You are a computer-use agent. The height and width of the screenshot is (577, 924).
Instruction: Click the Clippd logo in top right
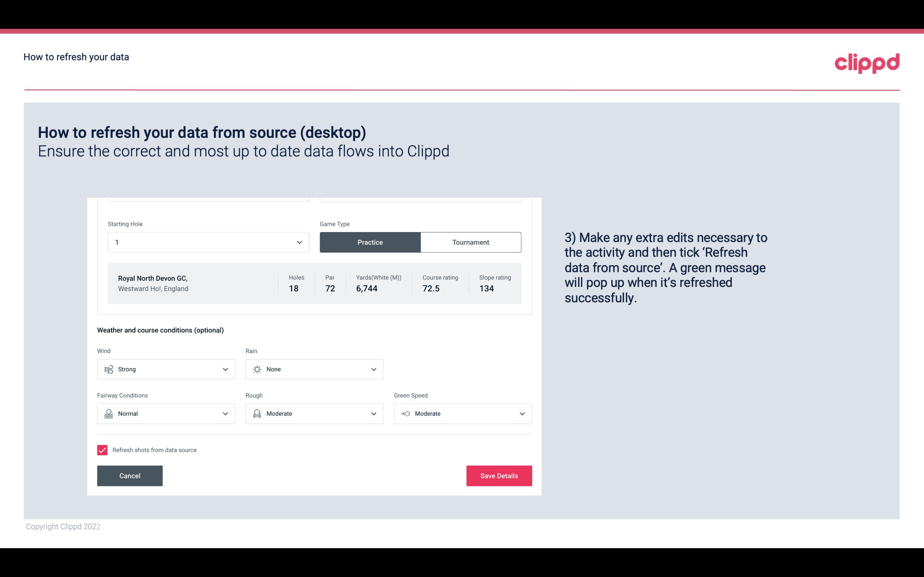pyautogui.click(x=867, y=62)
